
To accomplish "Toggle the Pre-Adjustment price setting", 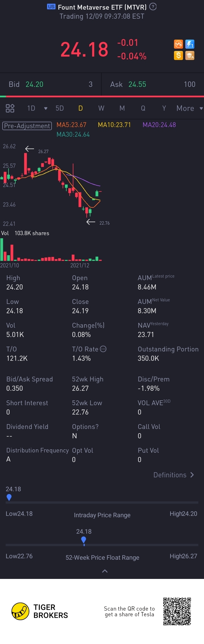I will pyautogui.click(x=27, y=126).
